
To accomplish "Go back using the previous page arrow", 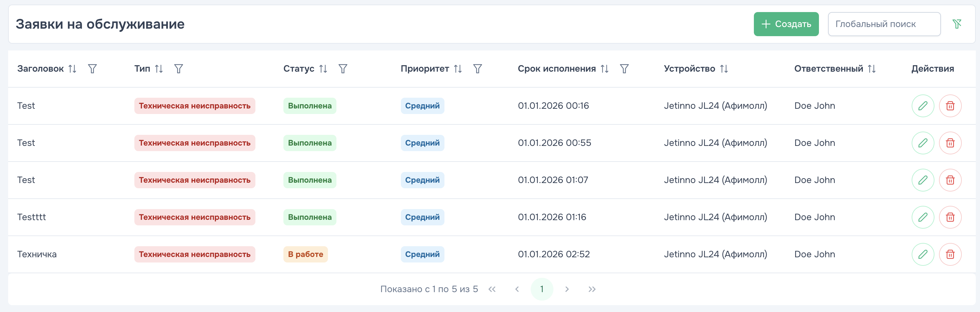I will tap(517, 289).
